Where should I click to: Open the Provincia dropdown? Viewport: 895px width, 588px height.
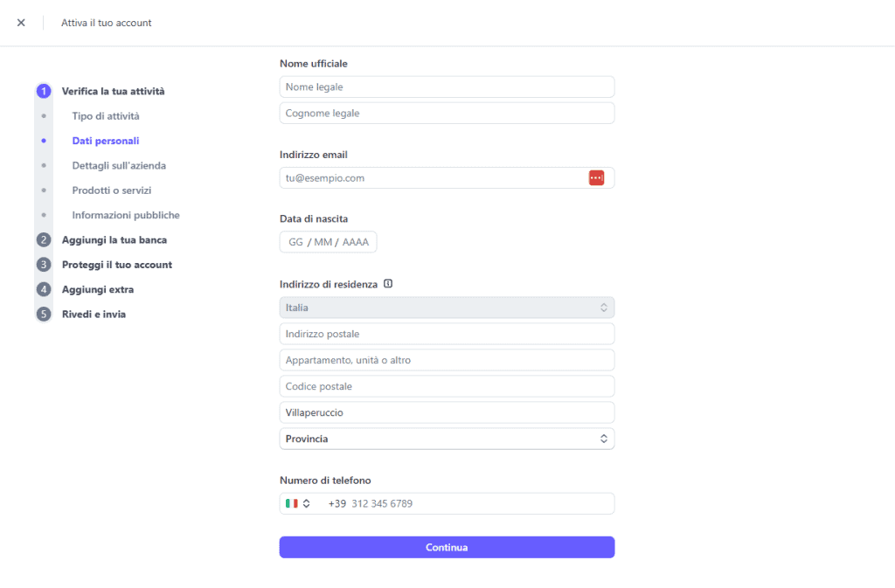point(447,438)
